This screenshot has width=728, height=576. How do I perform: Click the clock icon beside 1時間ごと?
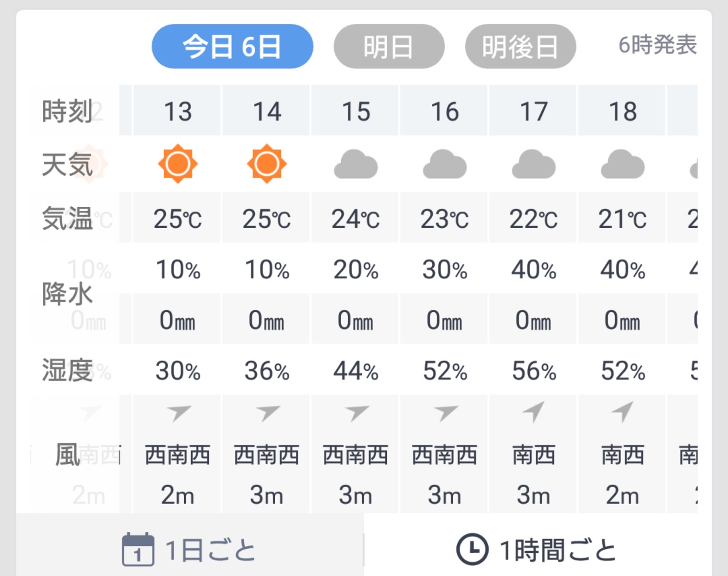click(x=472, y=549)
